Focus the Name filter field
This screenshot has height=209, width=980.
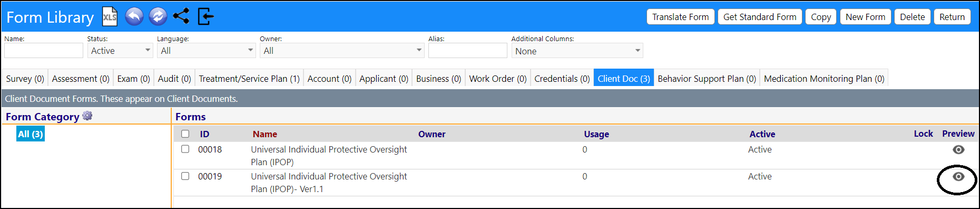click(44, 51)
